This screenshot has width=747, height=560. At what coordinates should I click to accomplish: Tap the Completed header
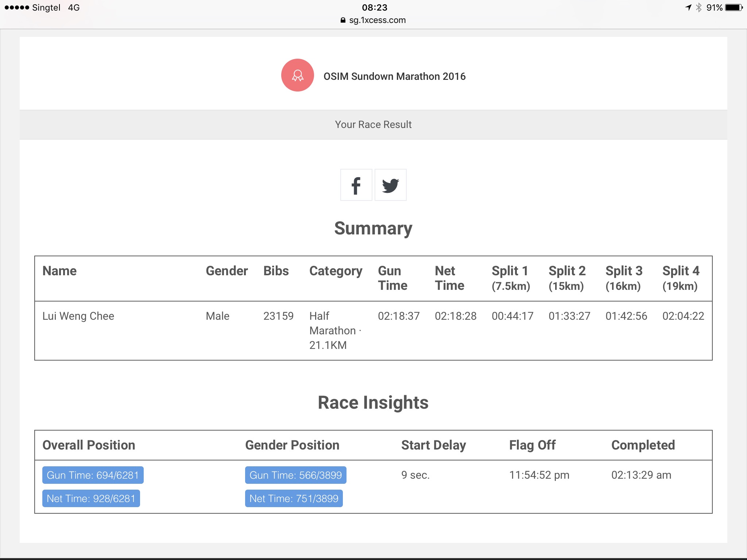[x=643, y=446]
